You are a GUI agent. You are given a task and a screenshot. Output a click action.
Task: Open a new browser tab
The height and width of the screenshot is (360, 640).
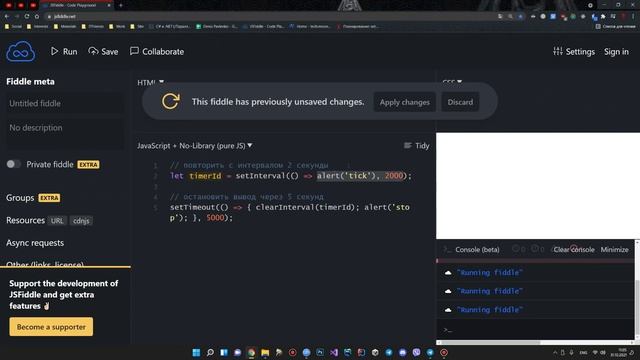click(120, 5)
